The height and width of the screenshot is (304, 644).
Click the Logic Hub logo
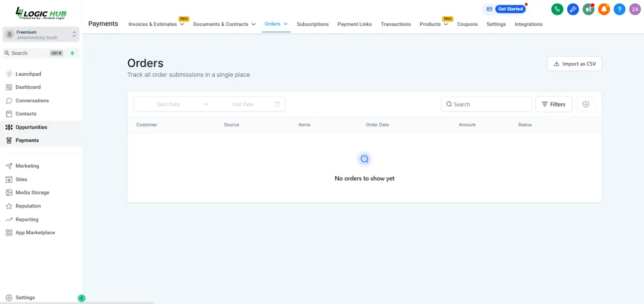(41, 13)
